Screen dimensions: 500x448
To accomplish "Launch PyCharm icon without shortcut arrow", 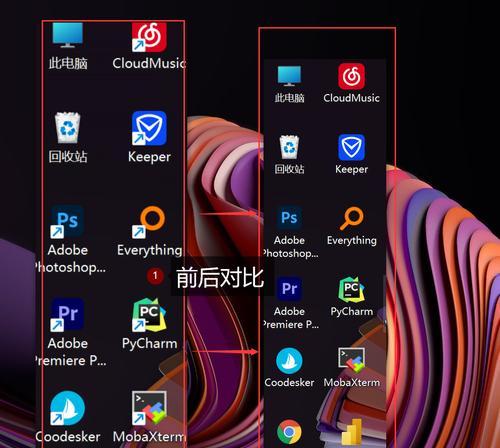I will (x=351, y=289).
